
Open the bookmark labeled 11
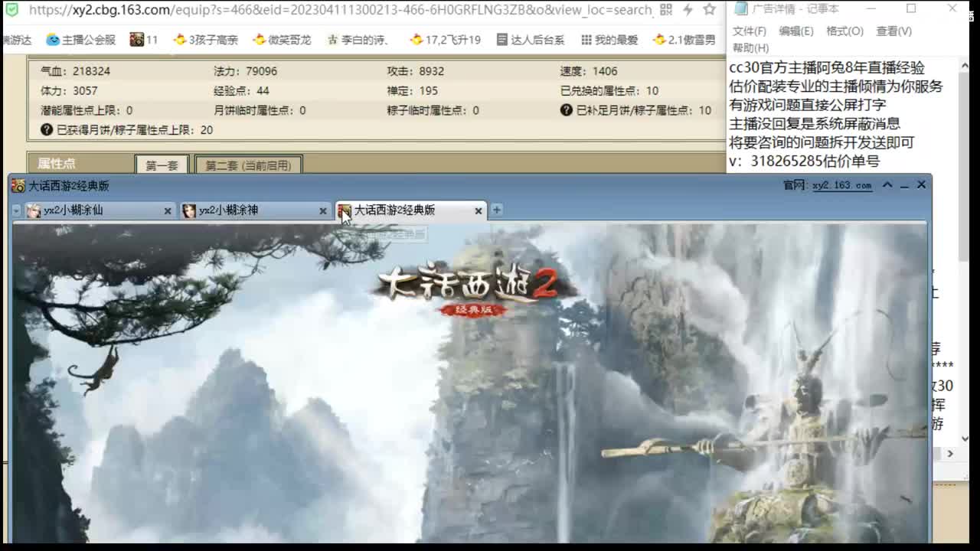tap(144, 39)
